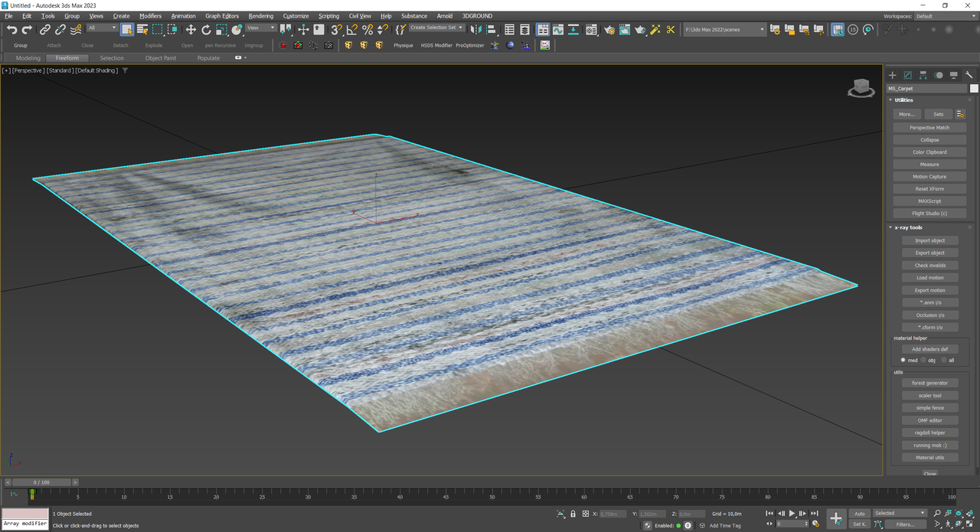The image size is (980, 532).
Task: Open the Rendering menu
Action: 260,15
